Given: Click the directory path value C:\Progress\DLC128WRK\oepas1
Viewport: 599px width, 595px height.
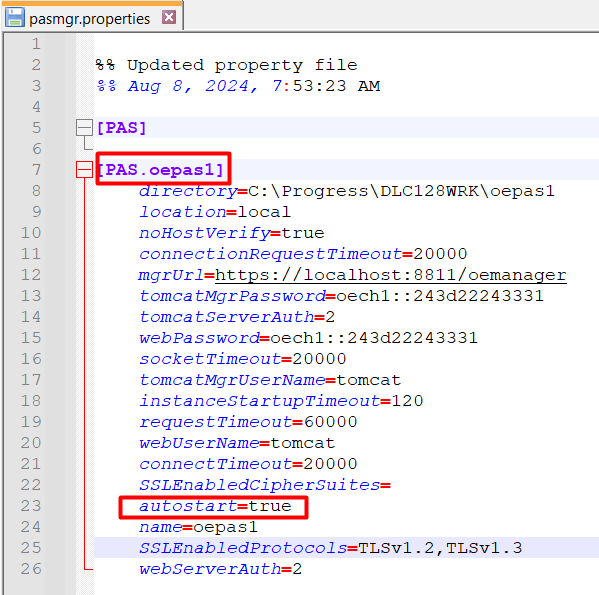Looking at the screenshot, I should (x=401, y=191).
